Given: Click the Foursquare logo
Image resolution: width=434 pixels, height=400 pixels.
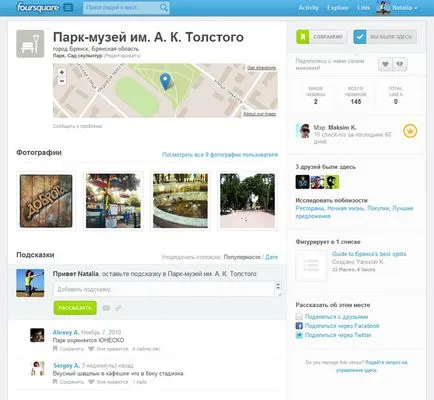Looking at the screenshot, I should pos(38,7).
